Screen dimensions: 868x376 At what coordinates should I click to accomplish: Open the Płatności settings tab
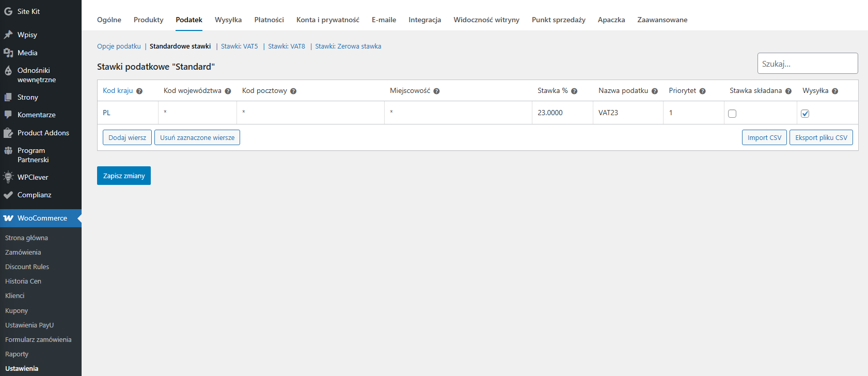coord(269,20)
